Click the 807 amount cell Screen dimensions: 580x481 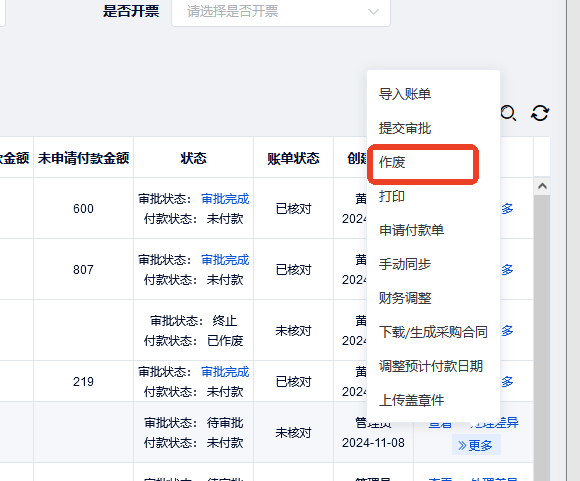point(83,270)
